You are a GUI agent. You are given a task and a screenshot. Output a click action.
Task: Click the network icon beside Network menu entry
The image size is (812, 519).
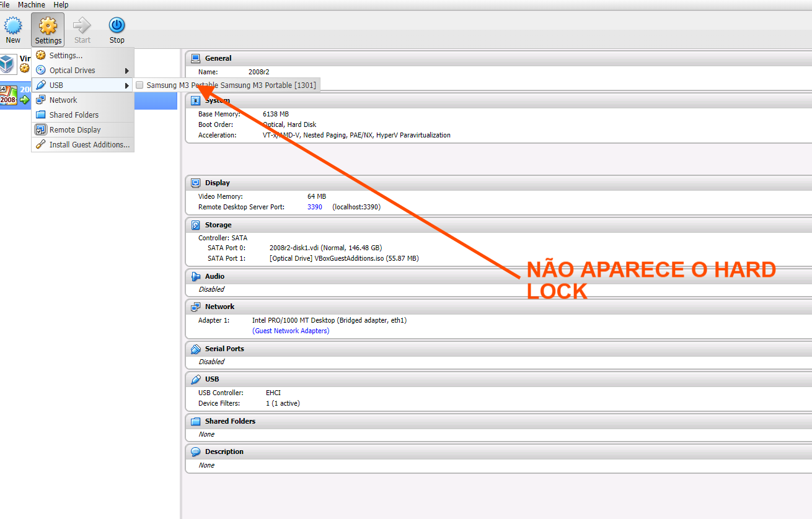pyautogui.click(x=40, y=100)
